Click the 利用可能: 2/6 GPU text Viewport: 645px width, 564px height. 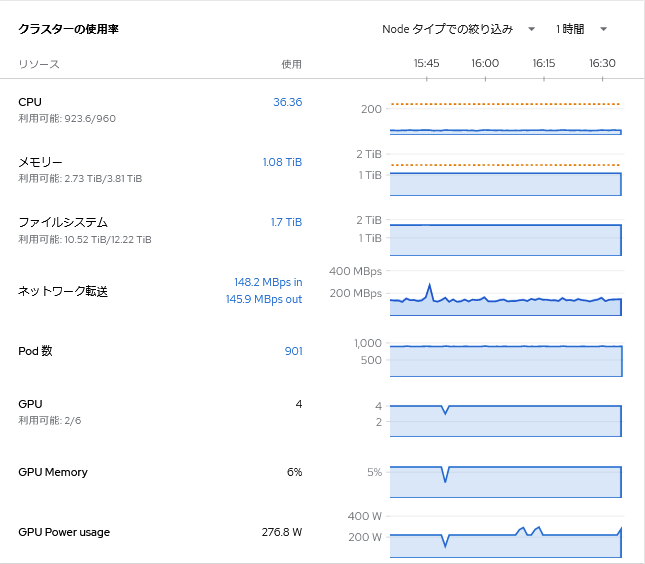point(50,420)
